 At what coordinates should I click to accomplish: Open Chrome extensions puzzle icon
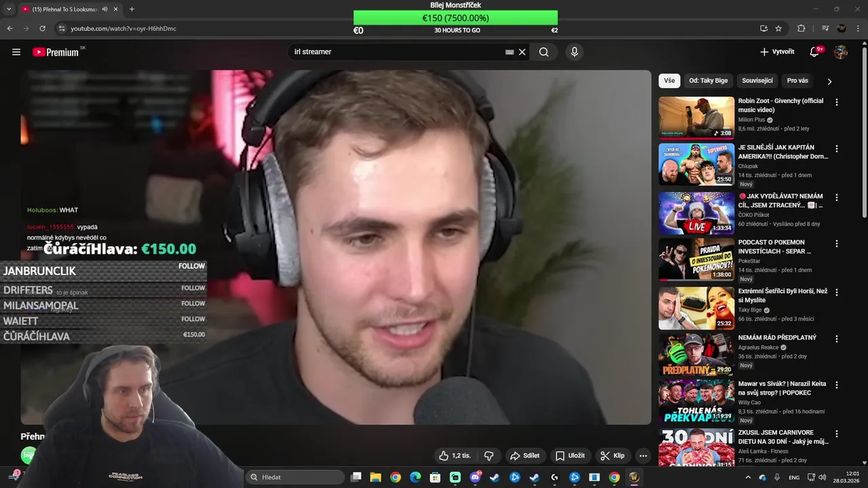click(801, 28)
